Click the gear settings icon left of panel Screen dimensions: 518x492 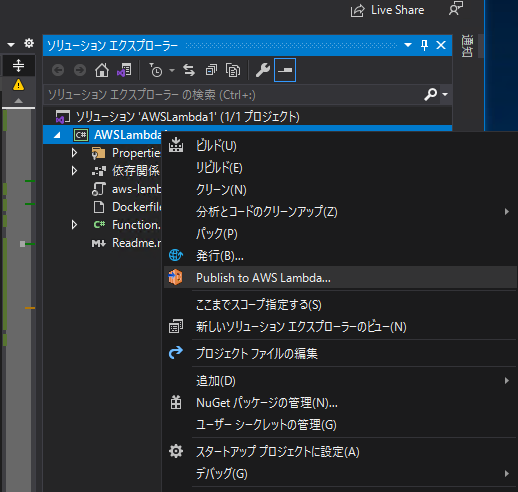29,43
